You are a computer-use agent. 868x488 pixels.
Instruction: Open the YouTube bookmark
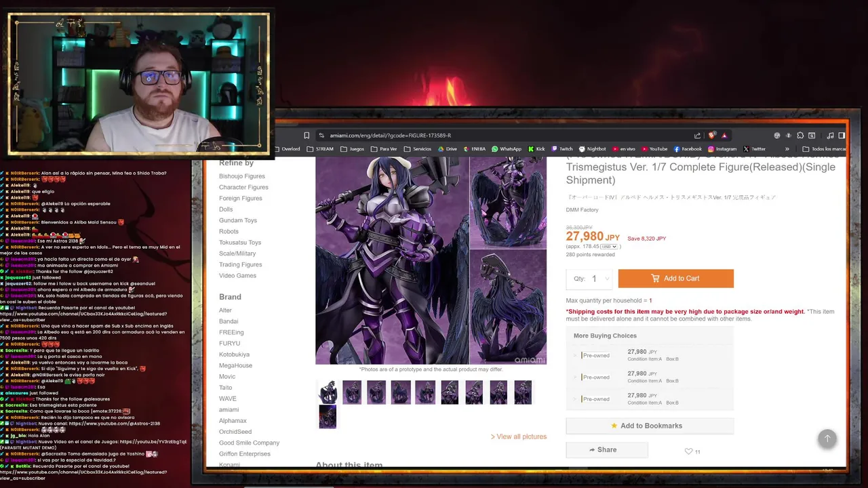coord(654,149)
